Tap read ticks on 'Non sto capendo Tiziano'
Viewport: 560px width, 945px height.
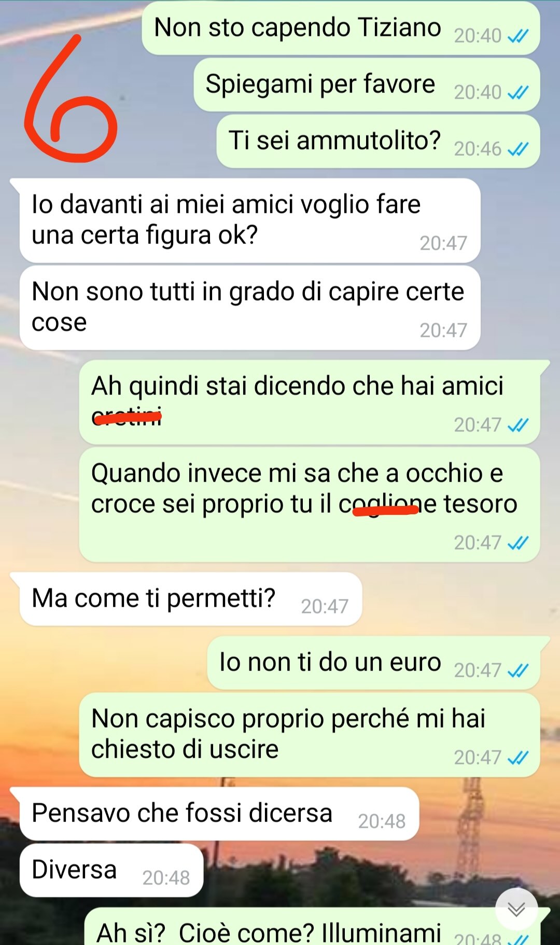[517, 36]
